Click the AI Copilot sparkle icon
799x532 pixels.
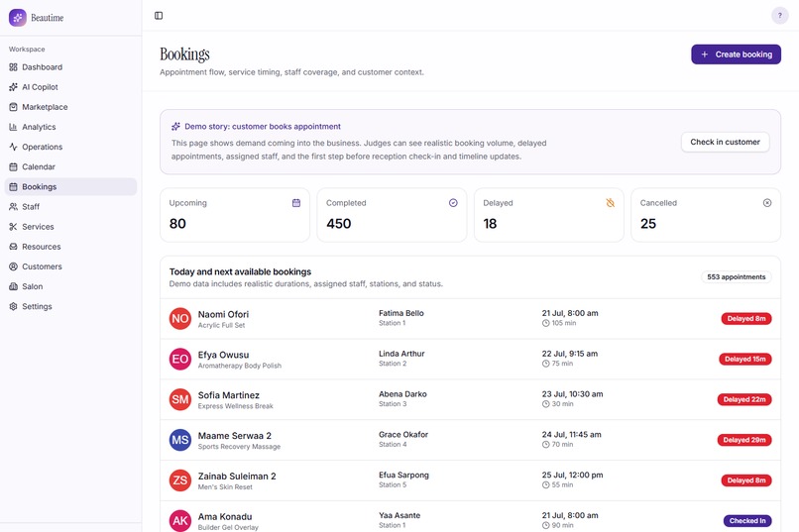(x=13, y=87)
